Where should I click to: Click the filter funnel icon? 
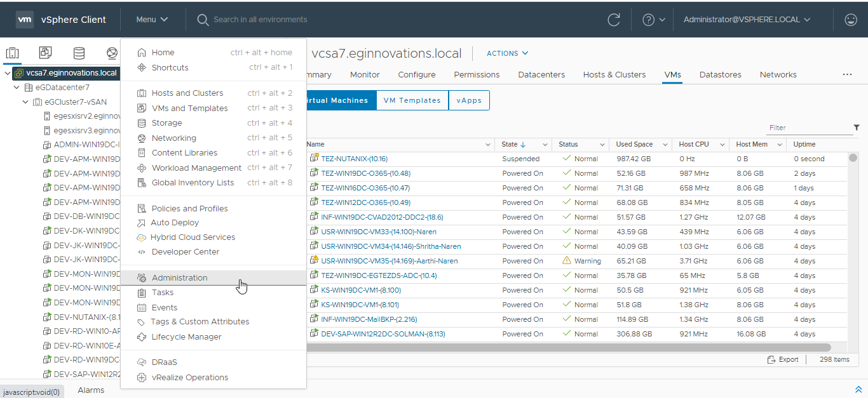tap(857, 128)
